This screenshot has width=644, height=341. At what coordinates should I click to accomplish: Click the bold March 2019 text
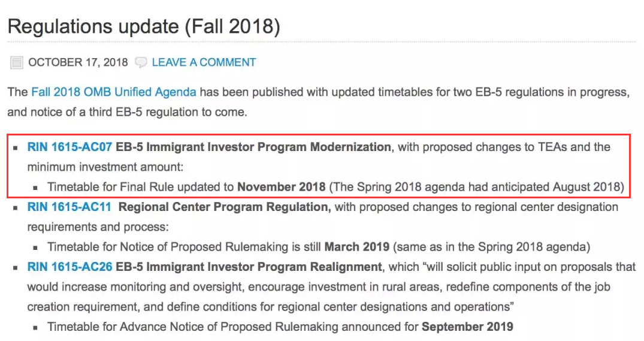pos(357,247)
